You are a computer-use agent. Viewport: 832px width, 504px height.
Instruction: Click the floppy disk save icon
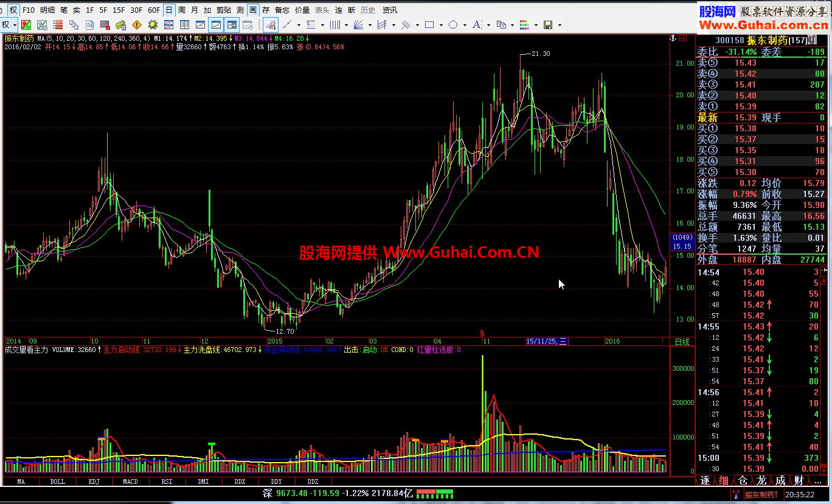[548, 25]
